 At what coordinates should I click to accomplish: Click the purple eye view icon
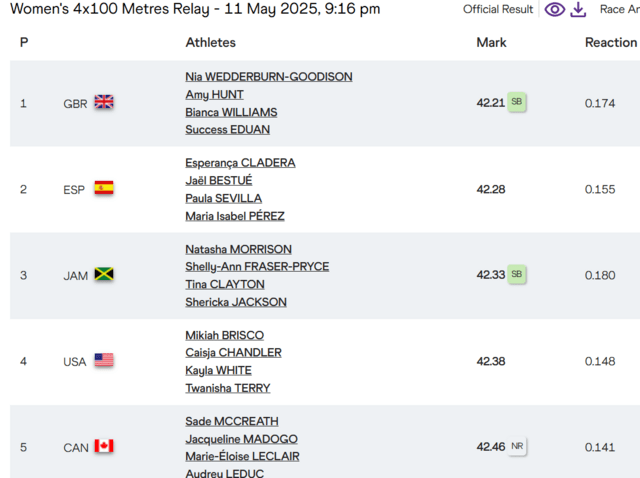pos(555,9)
